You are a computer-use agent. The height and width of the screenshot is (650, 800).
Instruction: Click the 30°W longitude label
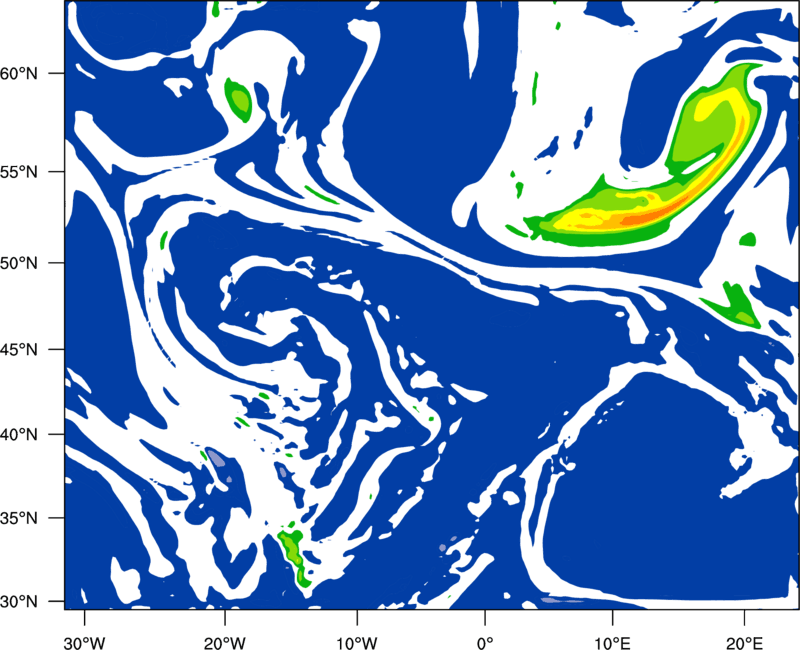84,643
